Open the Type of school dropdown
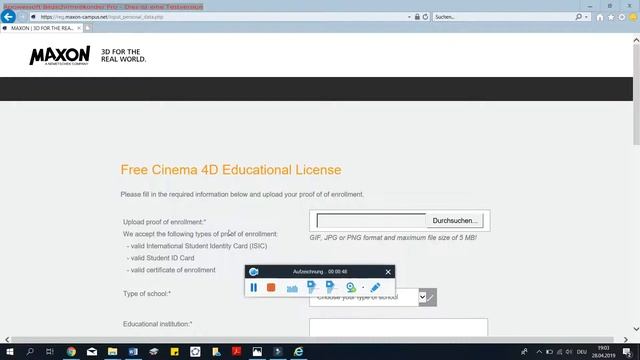640x360 pixels. click(x=373, y=297)
